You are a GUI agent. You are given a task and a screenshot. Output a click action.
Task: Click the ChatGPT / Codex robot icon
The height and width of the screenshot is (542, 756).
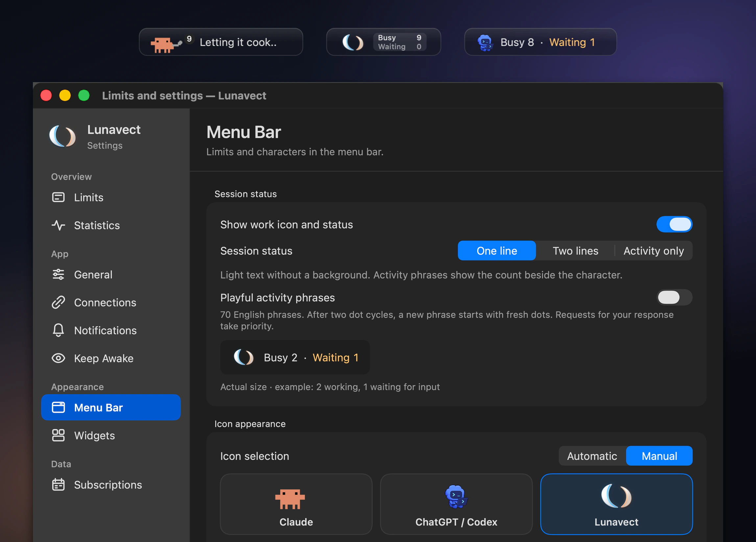(456, 497)
